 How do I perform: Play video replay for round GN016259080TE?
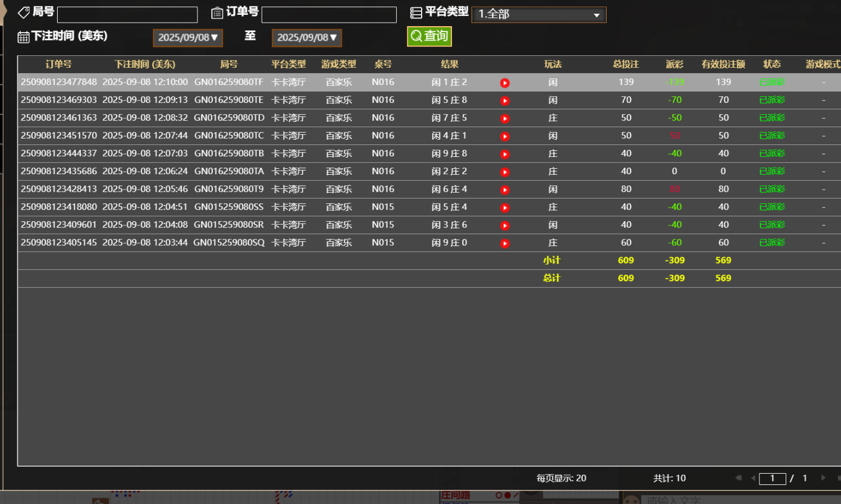505,100
